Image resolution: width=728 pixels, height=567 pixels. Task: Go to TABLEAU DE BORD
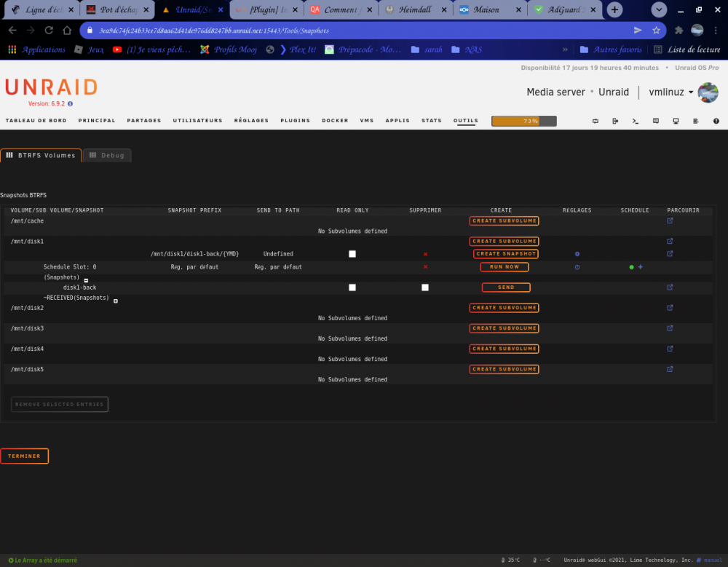(36, 121)
